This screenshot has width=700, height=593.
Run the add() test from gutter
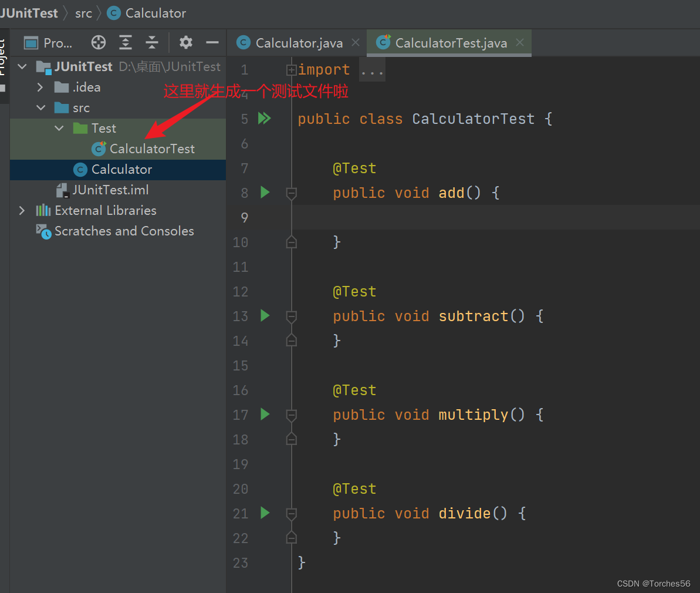(x=265, y=192)
